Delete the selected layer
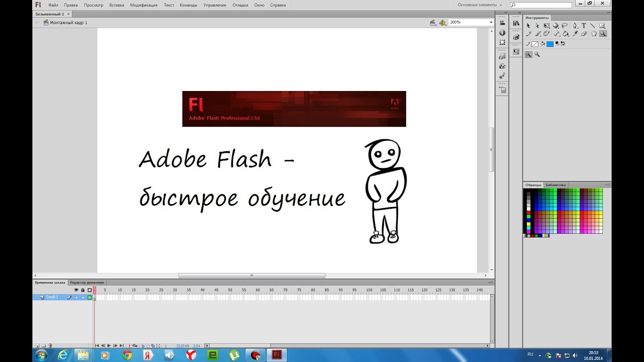Screen dimensions: 644x362 pyautogui.click(x=50, y=345)
